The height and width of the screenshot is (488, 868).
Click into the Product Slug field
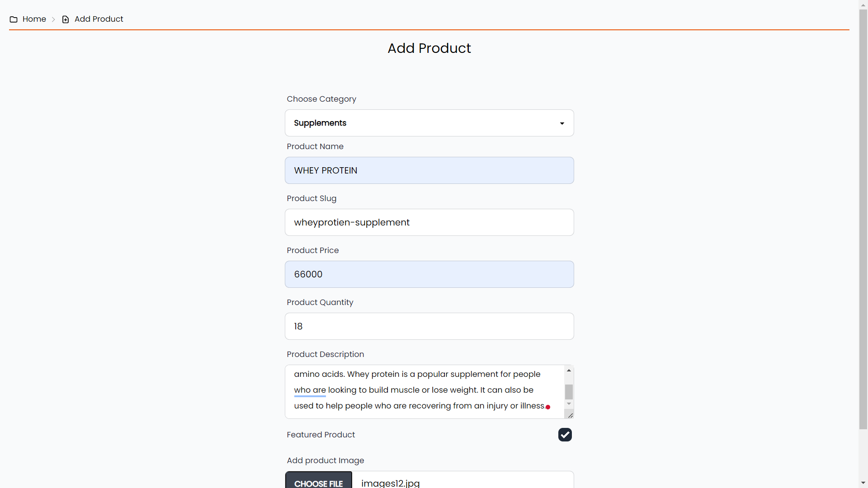[x=429, y=222]
